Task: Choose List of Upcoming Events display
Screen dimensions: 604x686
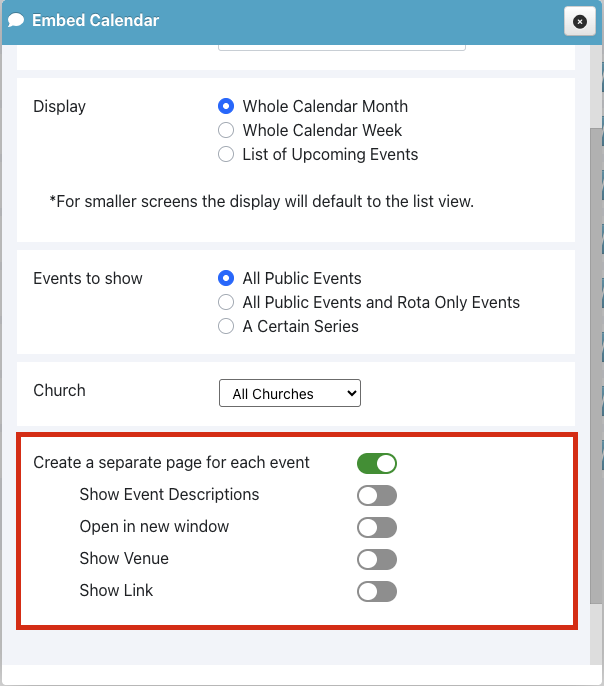Action: tap(226, 154)
